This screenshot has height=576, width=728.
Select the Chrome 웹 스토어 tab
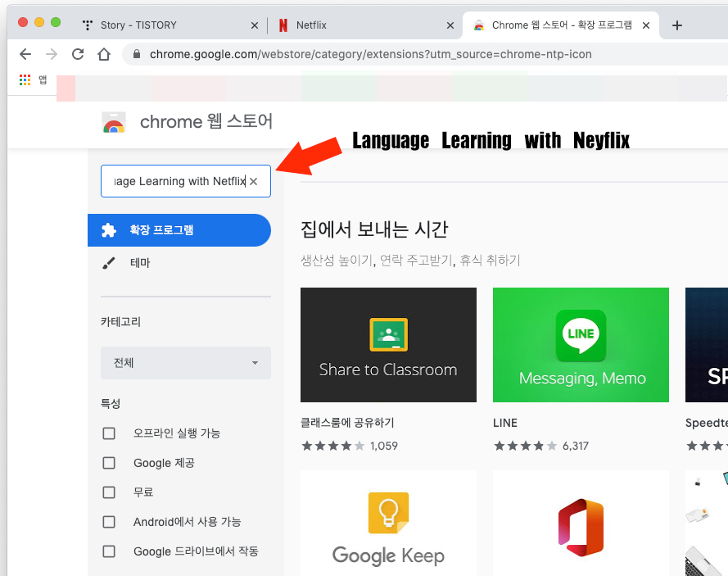coord(562,25)
